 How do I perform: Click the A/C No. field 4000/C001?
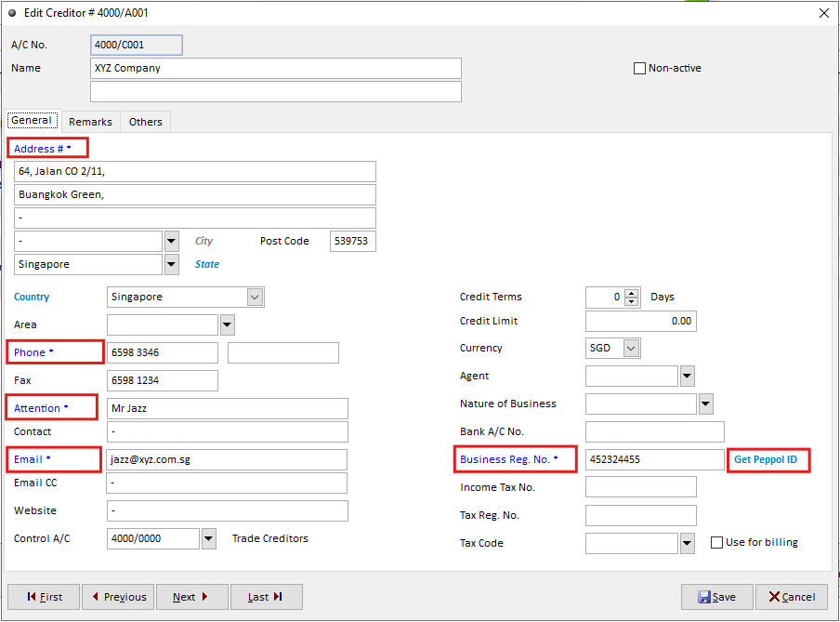(x=136, y=45)
